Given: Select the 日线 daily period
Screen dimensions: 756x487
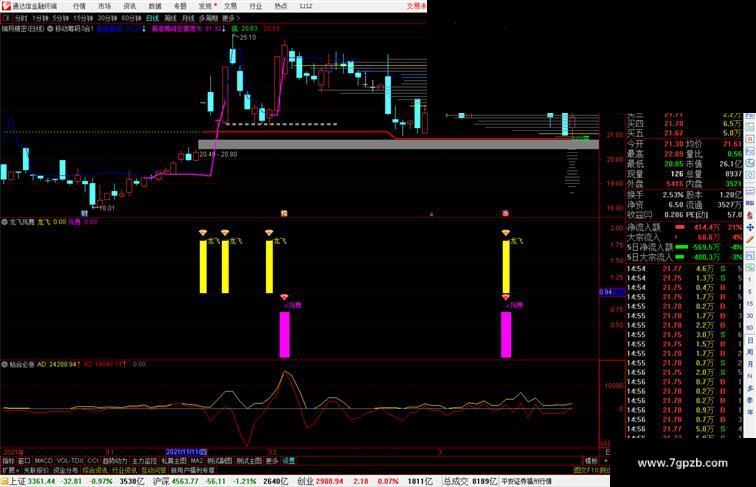Looking at the screenshot, I should (x=152, y=18).
